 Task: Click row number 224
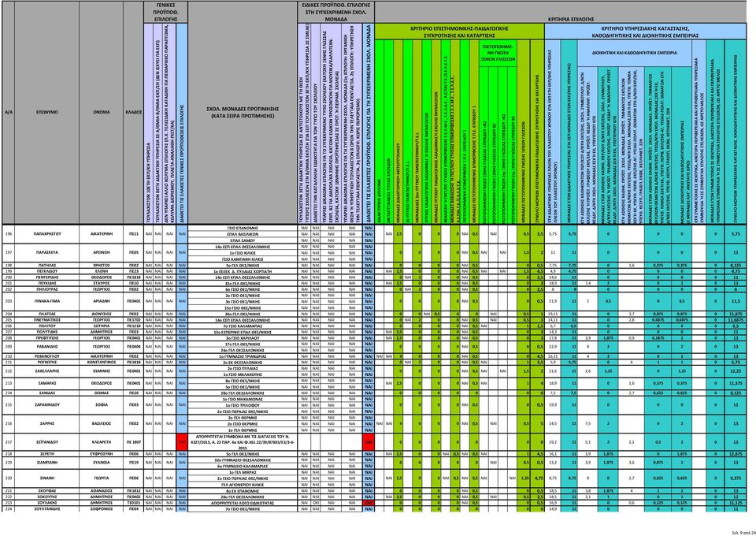pyautogui.click(x=8, y=509)
